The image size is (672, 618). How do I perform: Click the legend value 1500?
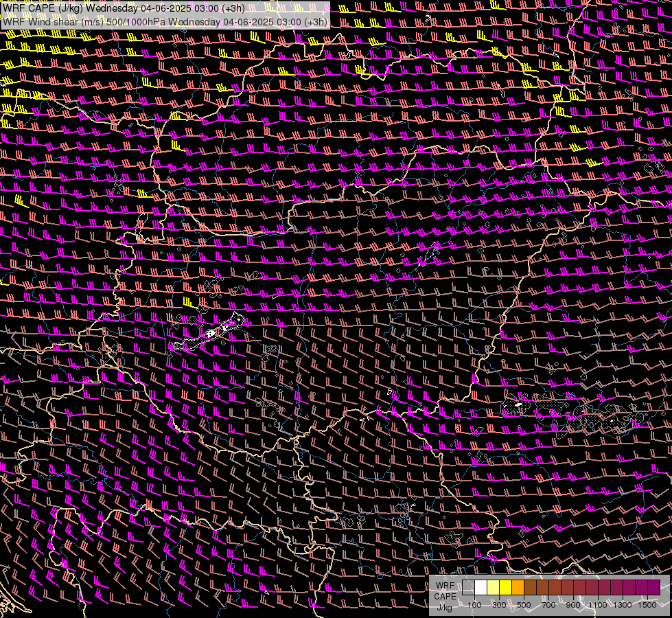point(647,605)
